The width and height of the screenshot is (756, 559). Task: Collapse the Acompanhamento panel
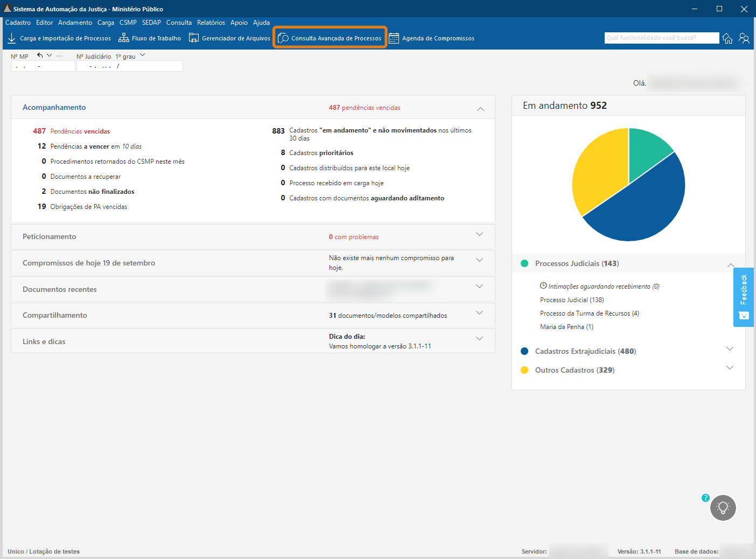(x=480, y=108)
